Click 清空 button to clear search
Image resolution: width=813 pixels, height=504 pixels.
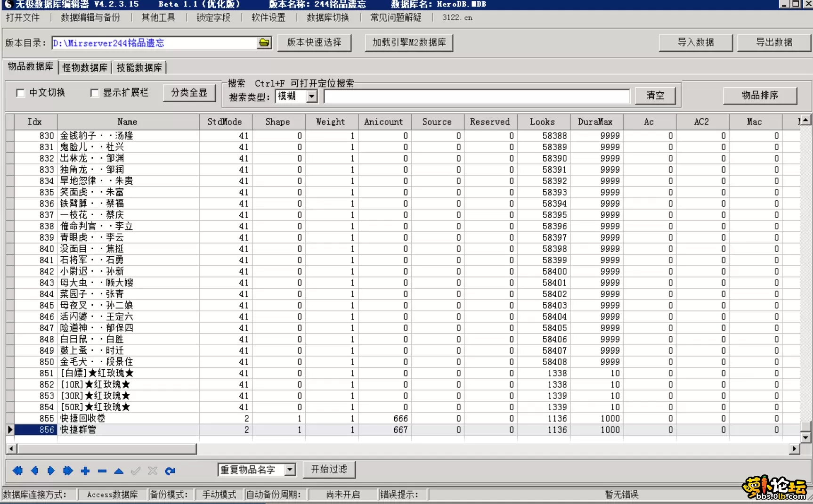pos(655,96)
